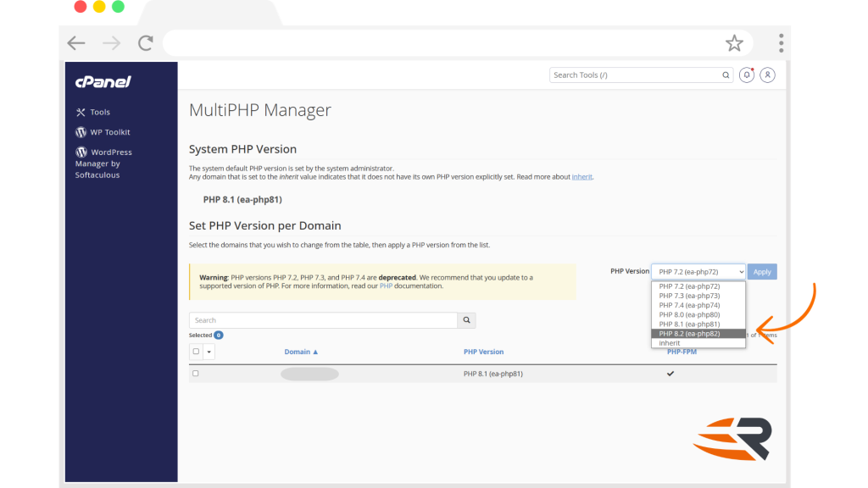Open WP Toolkit in the sidebar
This screenshot has width=868, height=488.
click(103, 132)
